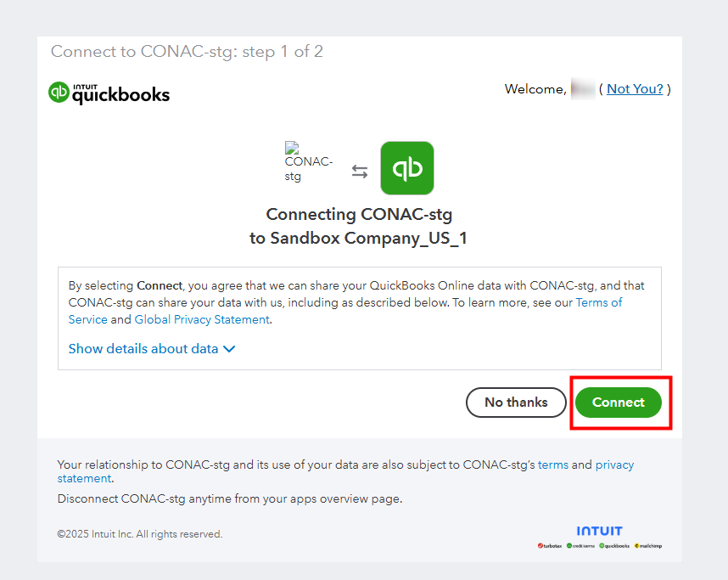The width and height of the screenshot is (728, 580).
Task: Open the Terms of Service link
Action: tap(599, 302)
